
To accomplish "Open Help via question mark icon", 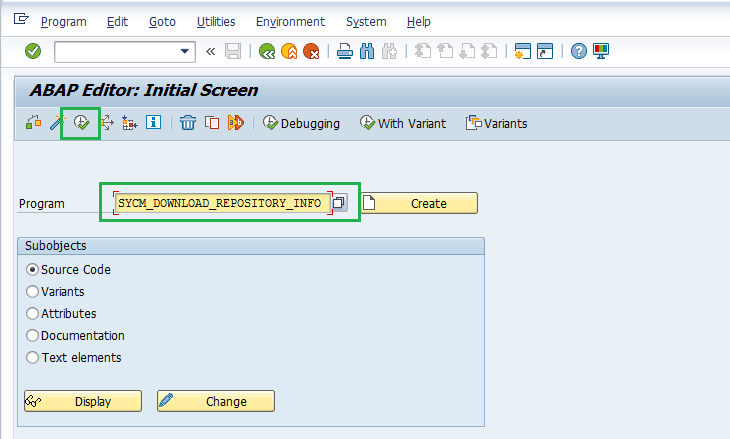I will [x=579, y=51].
